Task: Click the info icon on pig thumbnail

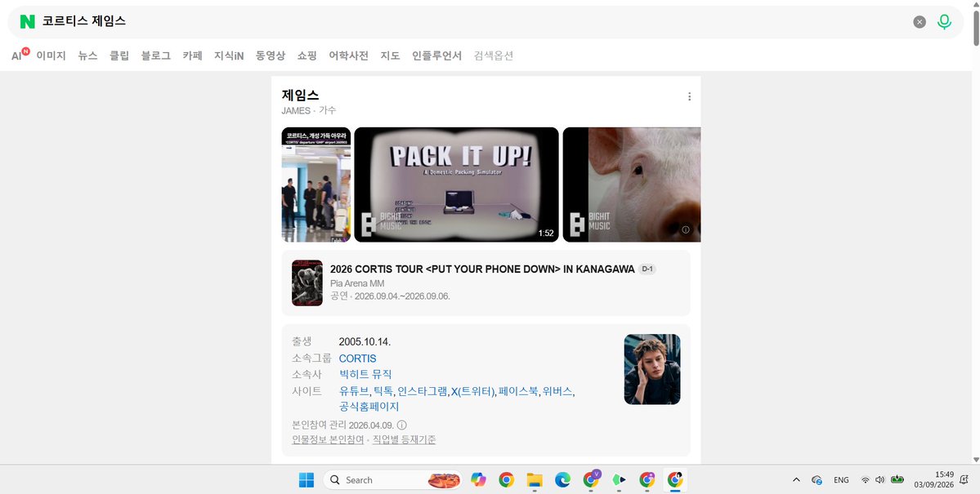Action: (686, 229)
